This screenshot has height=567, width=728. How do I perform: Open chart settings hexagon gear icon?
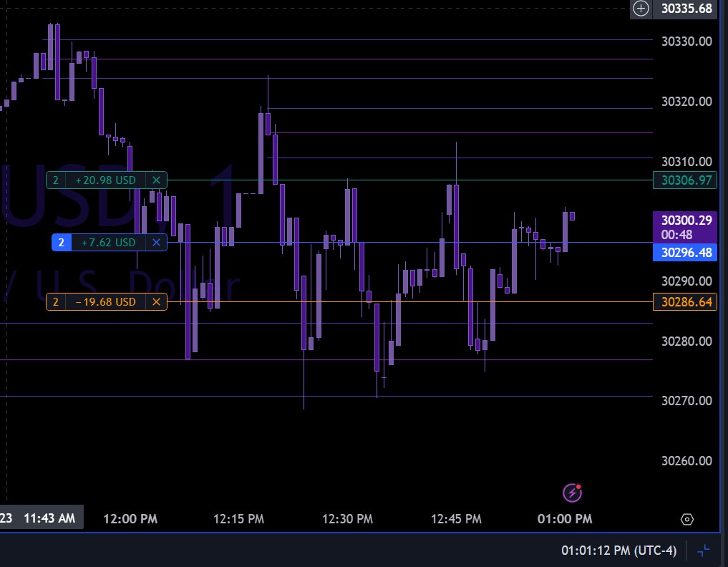pyautogui.click(x=687, y=519)
